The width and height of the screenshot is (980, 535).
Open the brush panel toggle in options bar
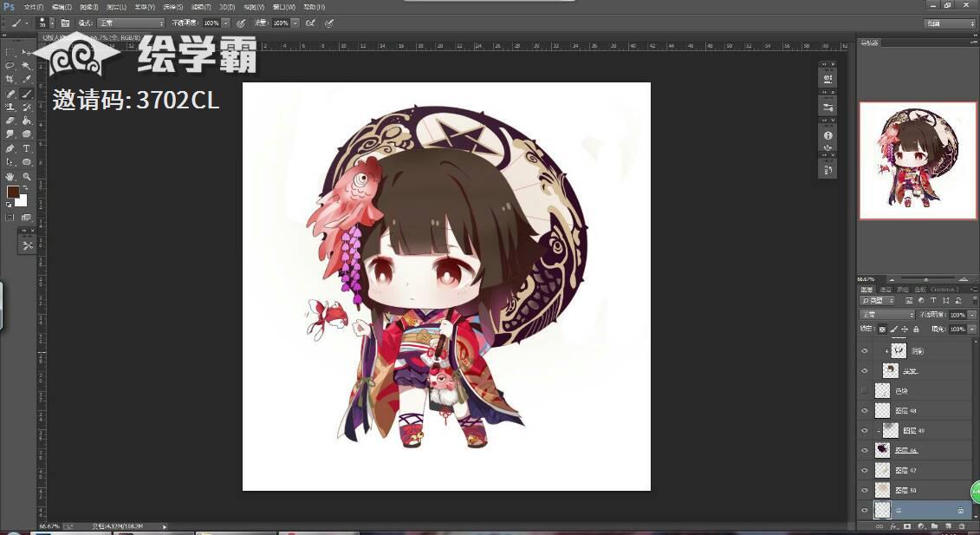(x=65, y=23)
